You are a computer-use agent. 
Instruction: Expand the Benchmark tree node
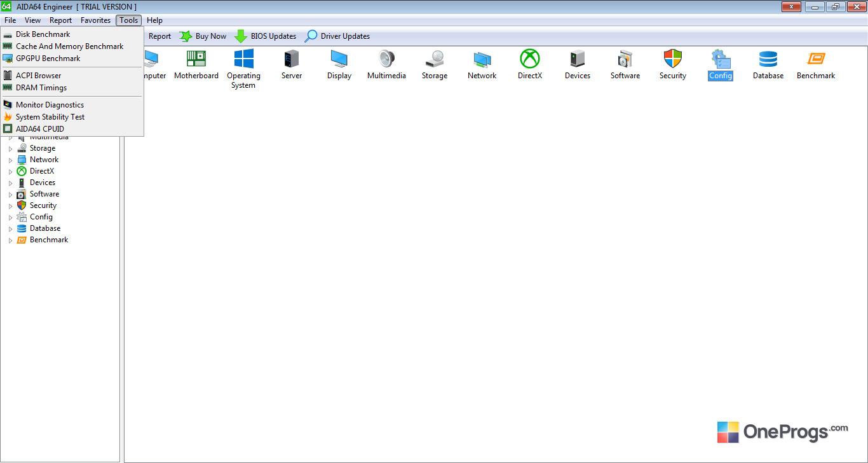pos(10,240)
